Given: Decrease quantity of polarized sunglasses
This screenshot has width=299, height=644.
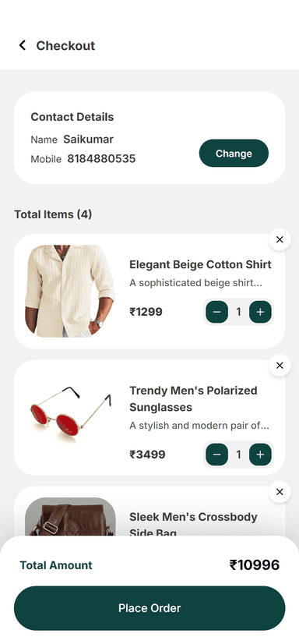Looking at the screenshot, I should (217, 455).
